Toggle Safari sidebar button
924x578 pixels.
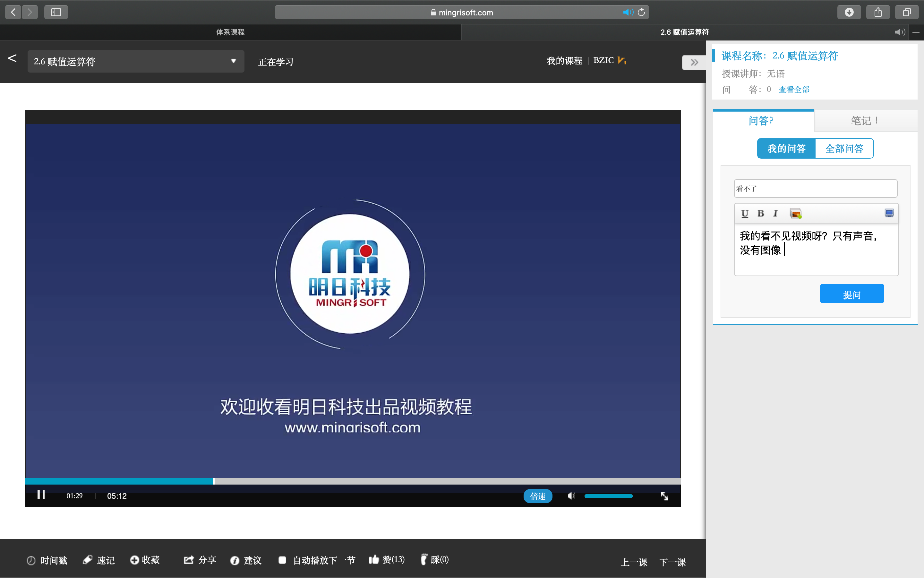coord(56,12)
